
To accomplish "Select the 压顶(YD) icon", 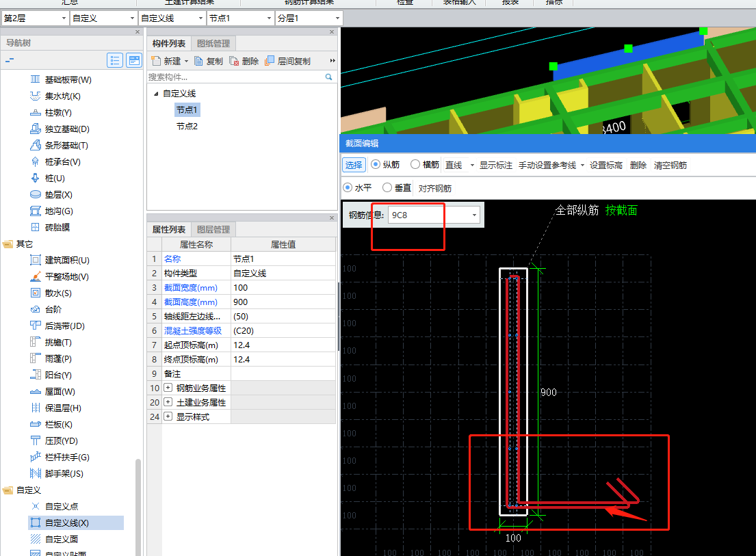I will pyautogui.click(x=35, y=440).
